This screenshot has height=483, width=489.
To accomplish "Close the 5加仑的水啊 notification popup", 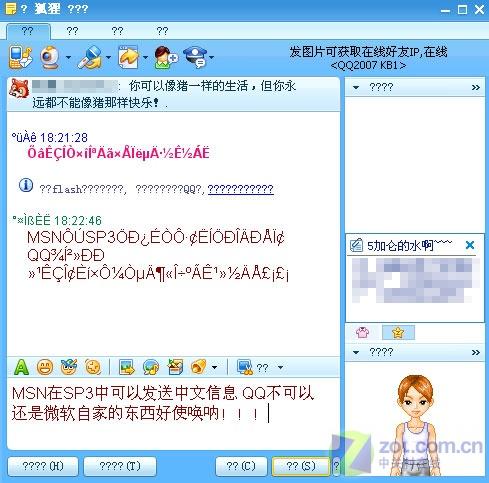I will (470, 245).
